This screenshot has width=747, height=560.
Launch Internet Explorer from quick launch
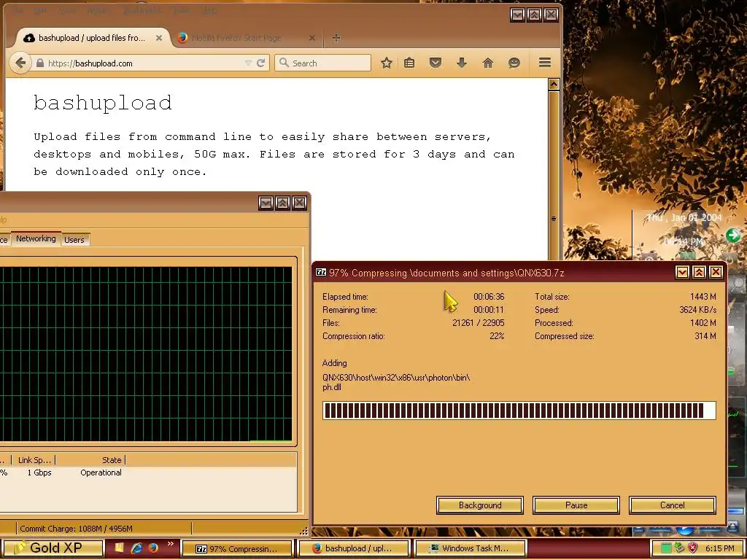(136, 548)
